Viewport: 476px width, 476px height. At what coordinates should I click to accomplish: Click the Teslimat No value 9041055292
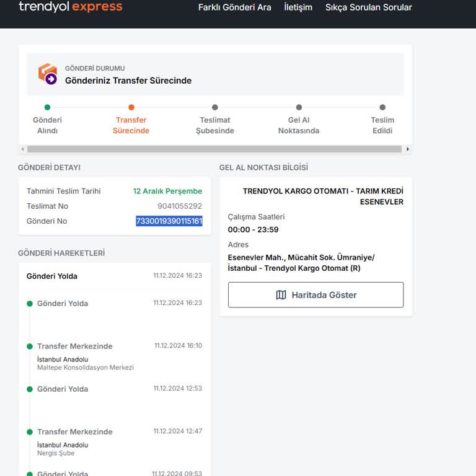[x=180, y=206]
